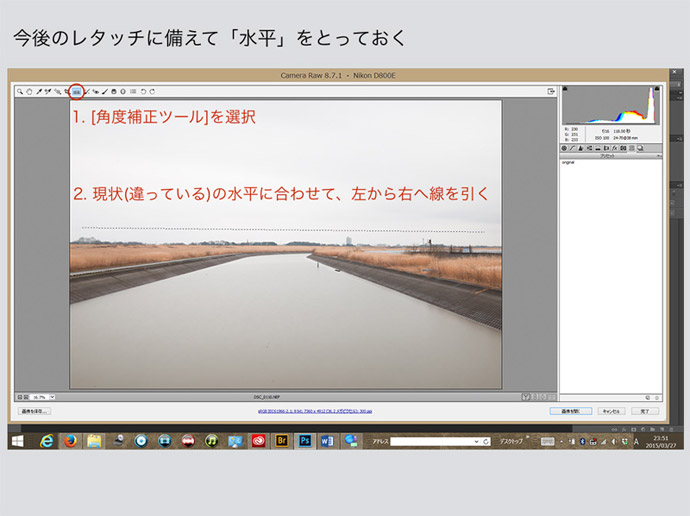This screenshot has width=690, height=516.
Task: Open Internet Explorer from the taskbar
Action: tap(47, 441)
